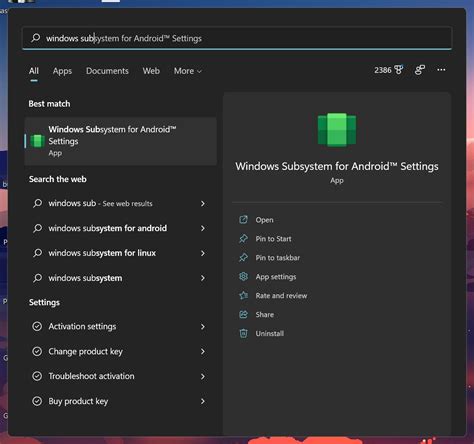This screenshot has width=474, height=444.
Task: Expand the Activation settings chevron
Action: pos(203,327)
